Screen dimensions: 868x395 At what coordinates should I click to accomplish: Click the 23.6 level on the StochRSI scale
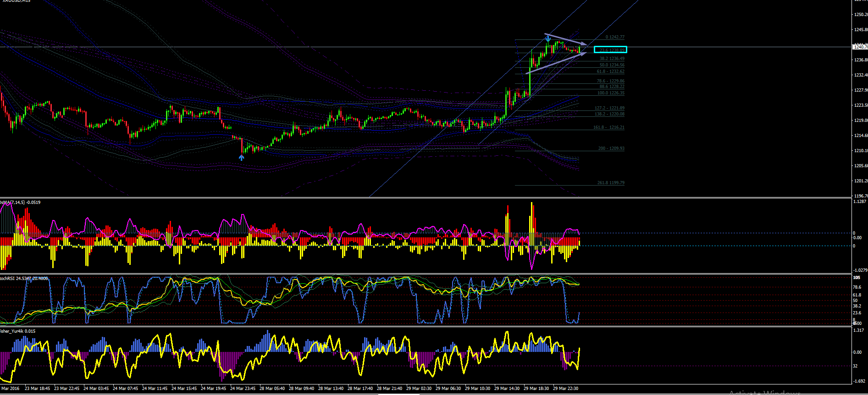(857, 313)
